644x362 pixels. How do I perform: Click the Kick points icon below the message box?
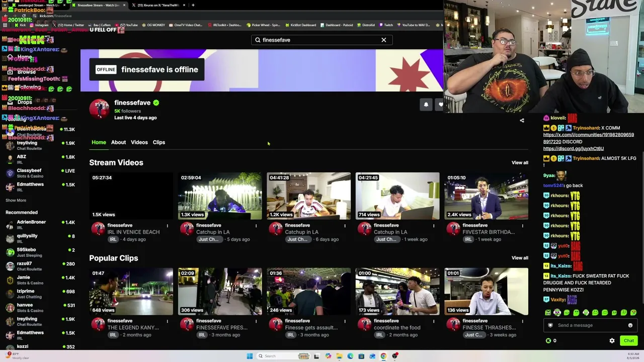pyautogui.click(x=548, y=340)
